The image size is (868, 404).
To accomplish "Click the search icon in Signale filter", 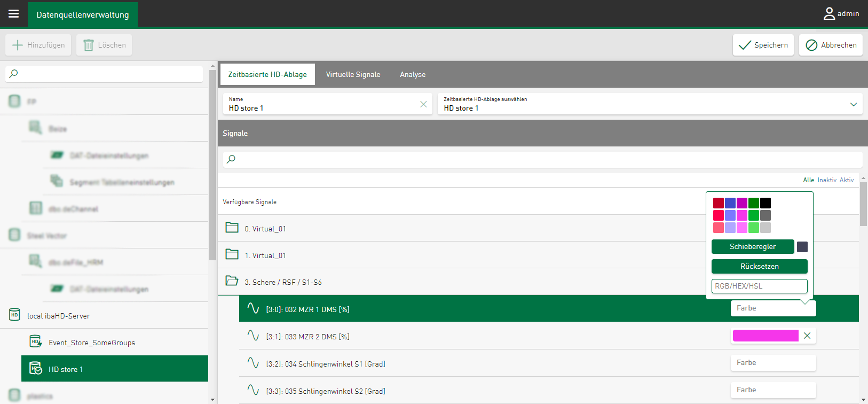I will [231, 159].
